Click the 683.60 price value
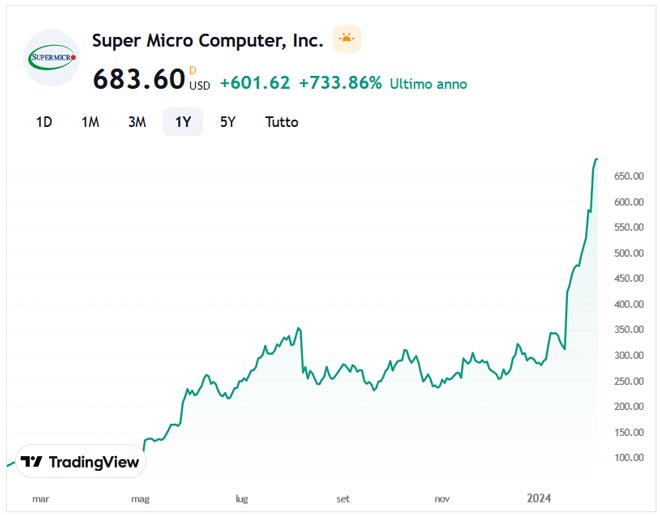This screenshot has height=515, width=660. pos(139,79)
